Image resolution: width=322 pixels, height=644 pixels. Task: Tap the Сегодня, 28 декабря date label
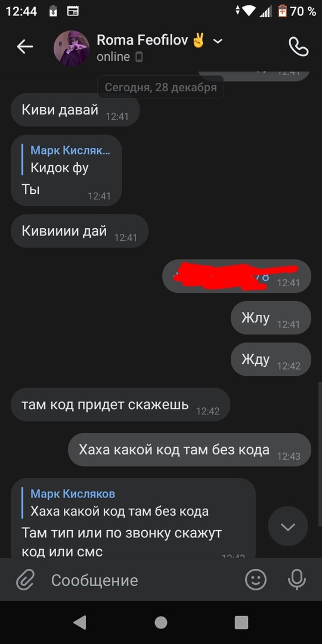tap(160, 87)
